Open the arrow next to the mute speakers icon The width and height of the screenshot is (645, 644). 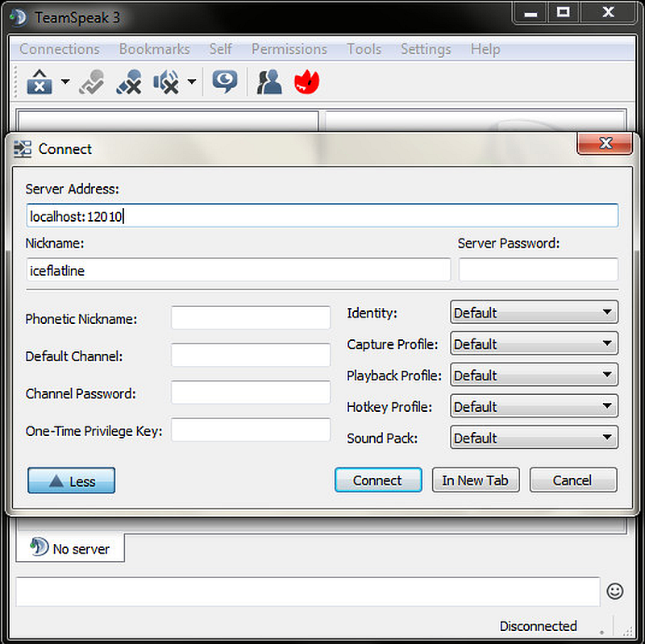192,81
